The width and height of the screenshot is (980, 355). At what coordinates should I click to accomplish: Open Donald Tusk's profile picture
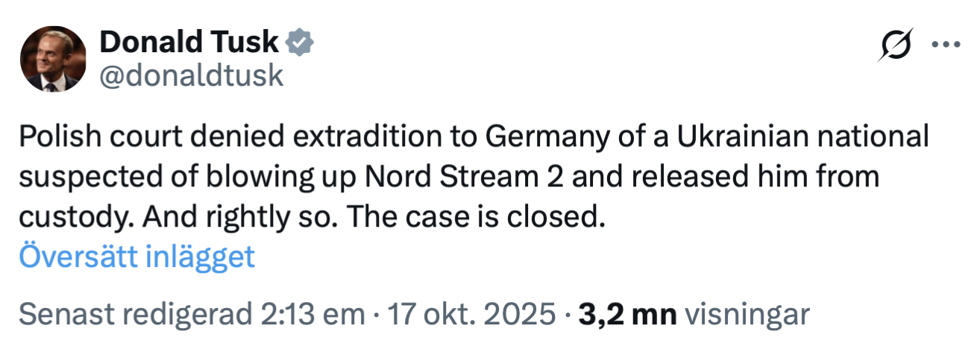coord(52,59)
